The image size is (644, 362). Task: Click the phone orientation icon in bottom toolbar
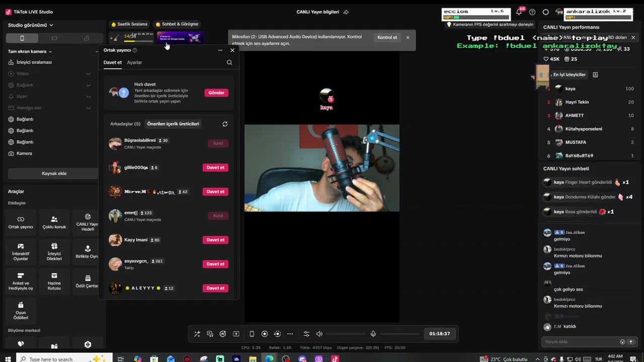point(252,334)
